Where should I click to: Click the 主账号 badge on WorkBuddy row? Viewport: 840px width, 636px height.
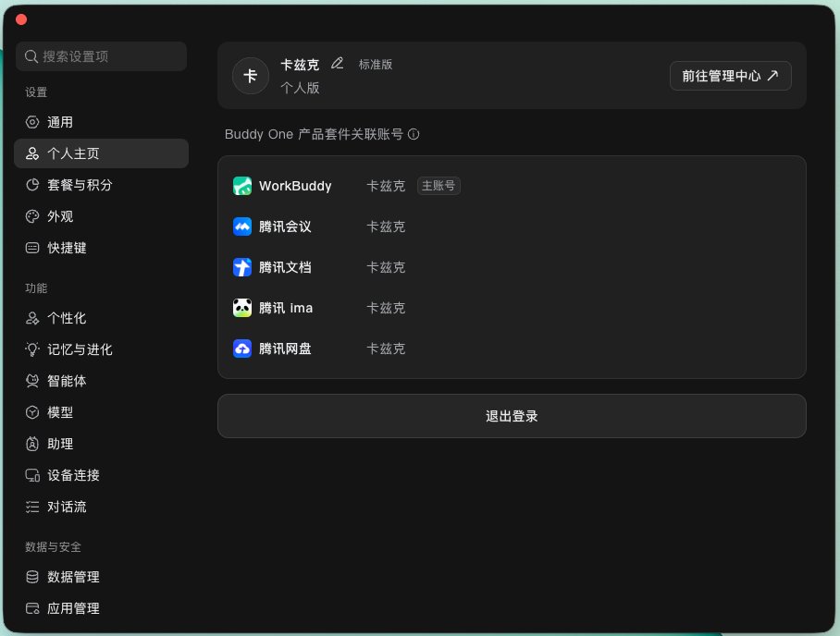point(439,186)
